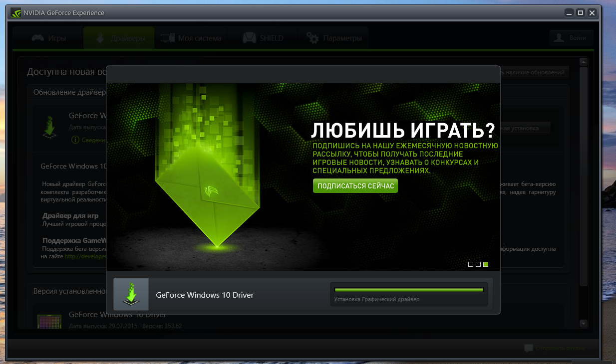
Task: Click the green download arrow in driver update
Action: [50, 127]
